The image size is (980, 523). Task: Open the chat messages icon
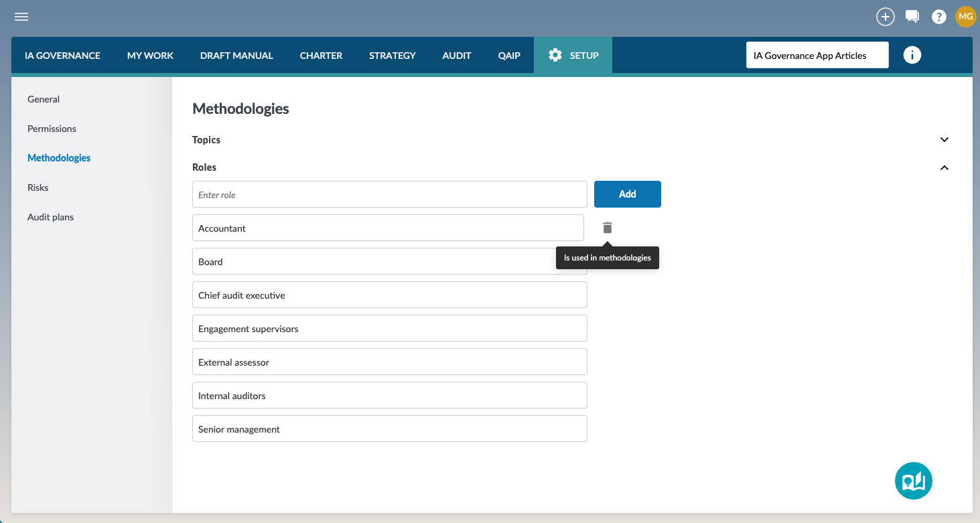click(912, 17)
